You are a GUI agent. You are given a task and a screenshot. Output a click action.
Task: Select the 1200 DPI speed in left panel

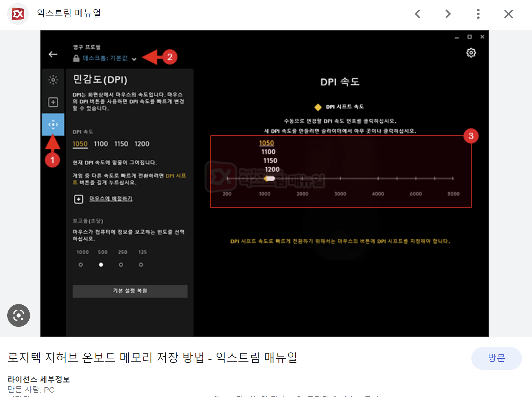click(142, 144)
